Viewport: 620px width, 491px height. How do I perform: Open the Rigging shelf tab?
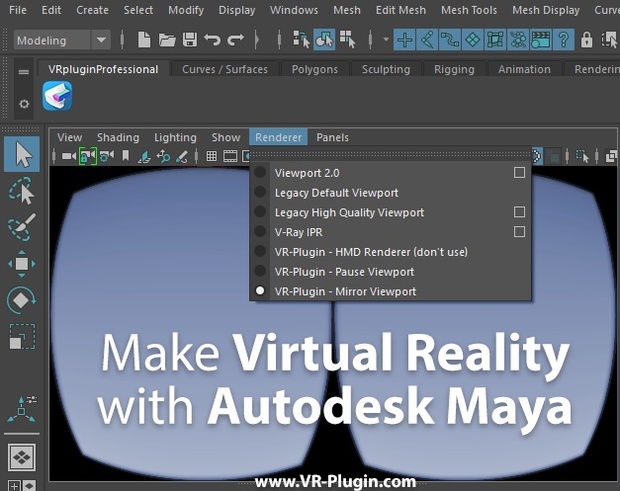454,69
